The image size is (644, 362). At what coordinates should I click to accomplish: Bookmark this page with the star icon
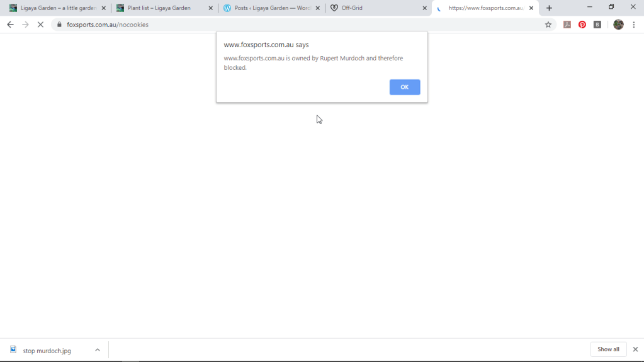tap(548, 25)
